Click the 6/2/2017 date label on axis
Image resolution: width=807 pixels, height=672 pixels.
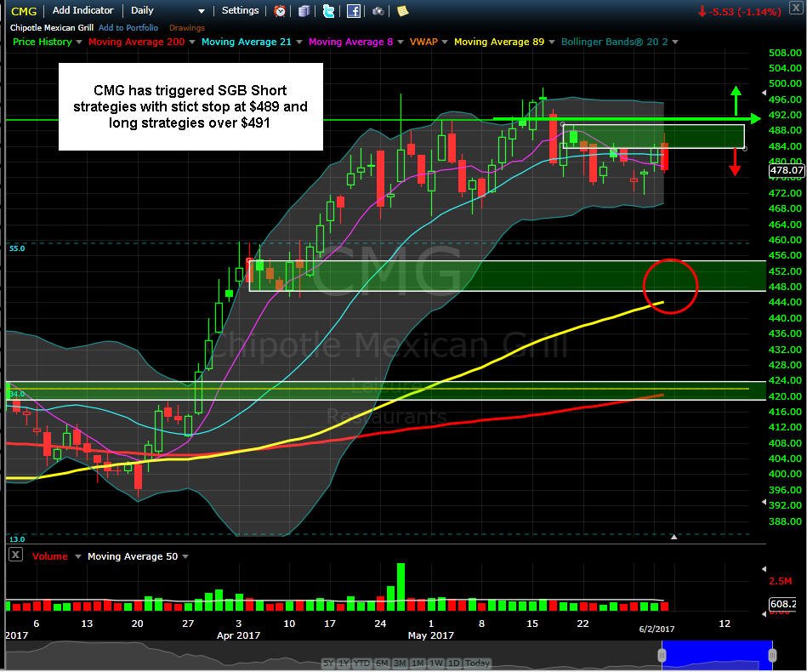[656, 629]
